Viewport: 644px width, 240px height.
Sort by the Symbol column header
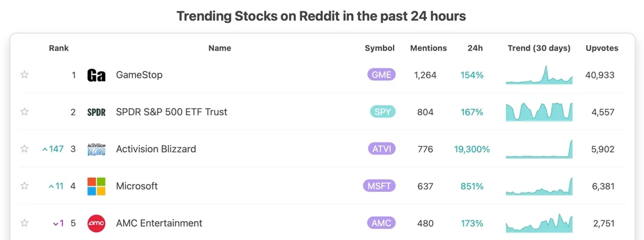pos(379,48)
